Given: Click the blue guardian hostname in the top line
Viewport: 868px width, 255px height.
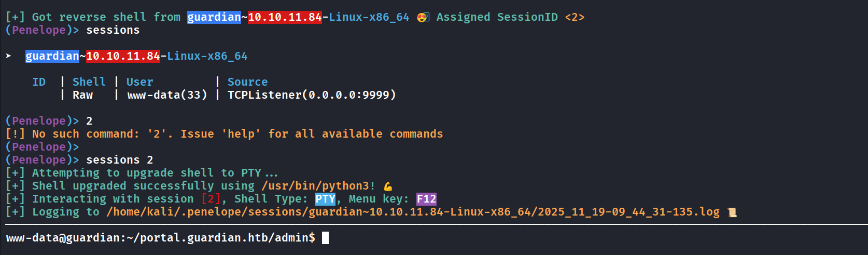Looking at the screenshot, I should coord(214,17).
